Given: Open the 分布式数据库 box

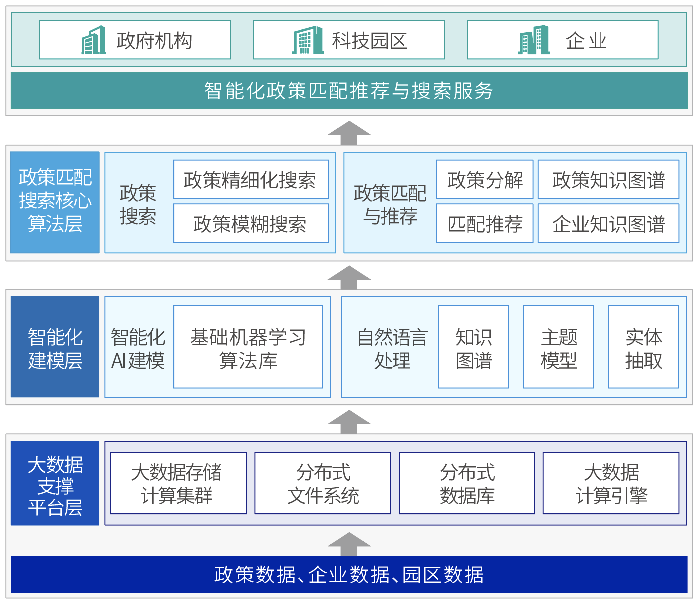Looking at the screenshot, I should tap(467, 483).
